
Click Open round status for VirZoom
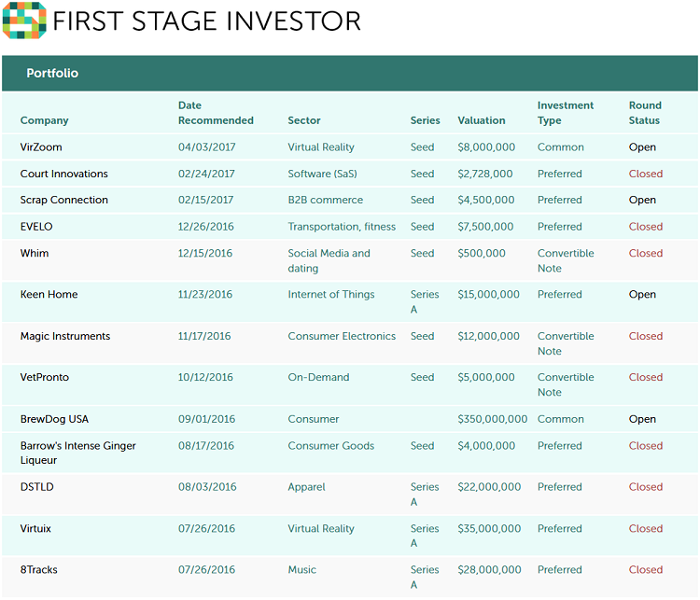point(642,147)
